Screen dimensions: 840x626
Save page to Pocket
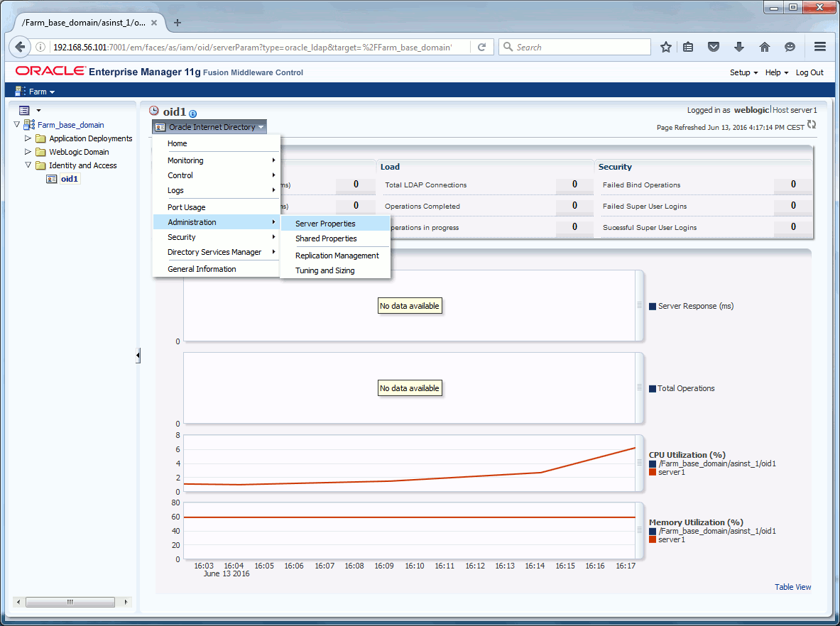pos(714,47)
